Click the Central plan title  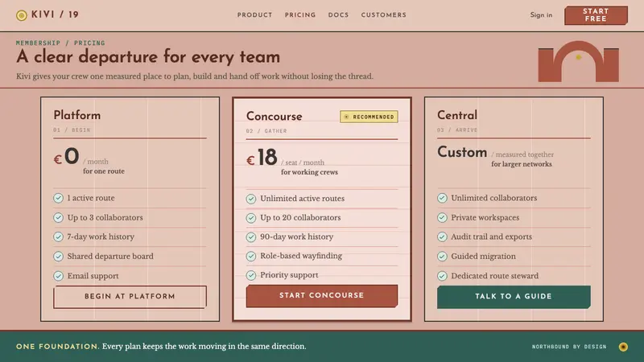click(x=457, y=115)
